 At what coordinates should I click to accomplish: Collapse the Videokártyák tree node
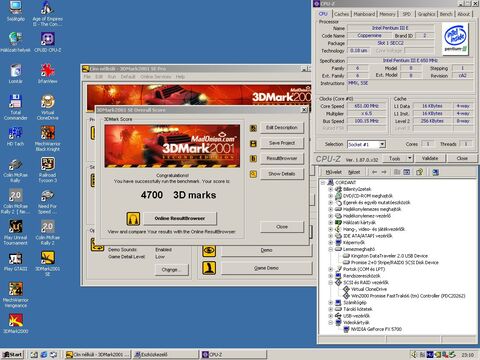[x=331, y=322]
